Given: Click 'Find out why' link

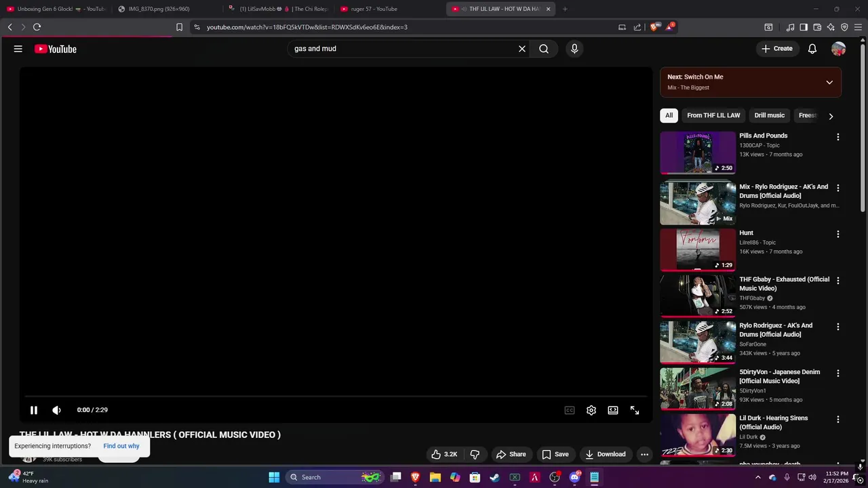Looking at the screenshot, I should coord(121,446).
